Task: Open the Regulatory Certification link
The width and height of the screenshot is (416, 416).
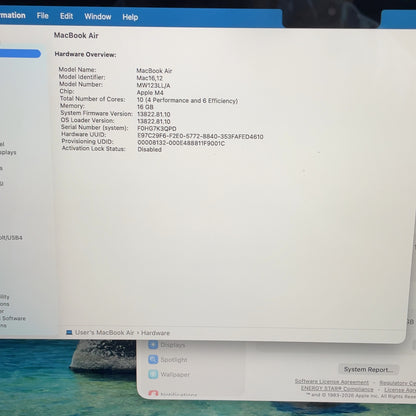Action: tap(398, 383)
